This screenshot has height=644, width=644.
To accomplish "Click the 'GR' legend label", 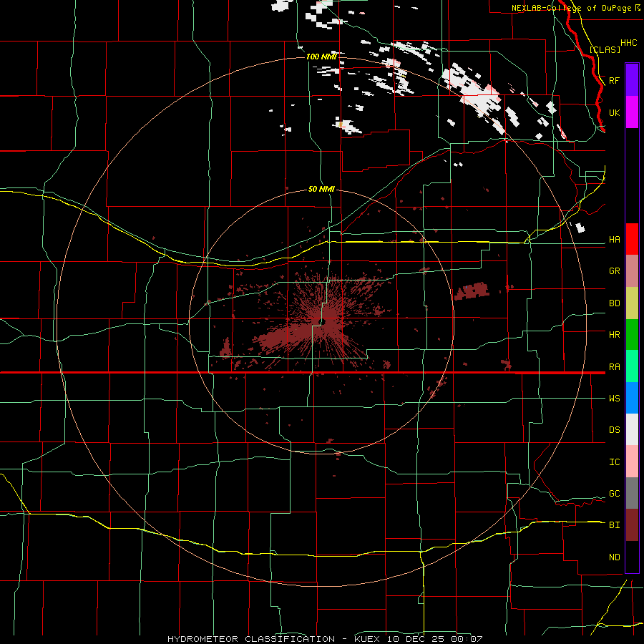I will [x=614, y=271].
